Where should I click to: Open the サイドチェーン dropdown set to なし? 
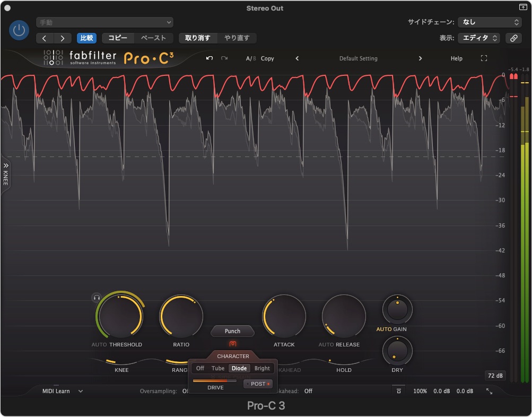pyautogui.click(x=490, y=22)
